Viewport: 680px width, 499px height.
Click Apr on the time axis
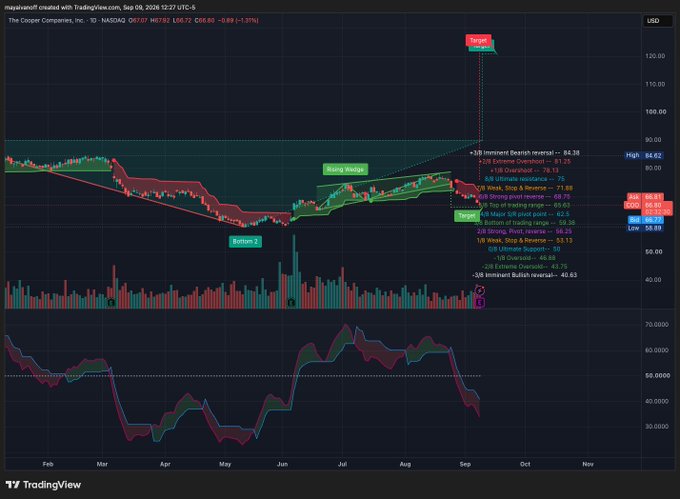165,464
